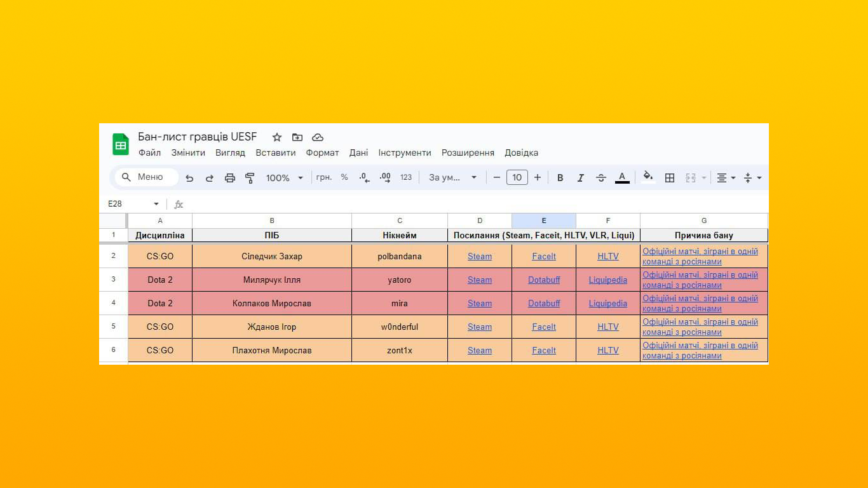
Task: Select column A header
Action: click(x=160, y=220)
